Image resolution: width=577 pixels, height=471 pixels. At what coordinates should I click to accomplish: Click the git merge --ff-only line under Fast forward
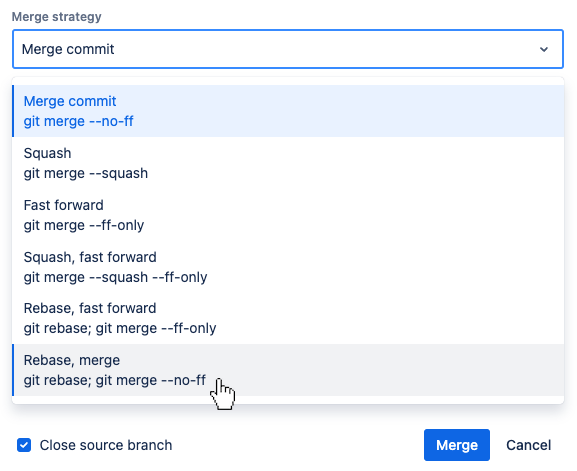coord(84,225)
